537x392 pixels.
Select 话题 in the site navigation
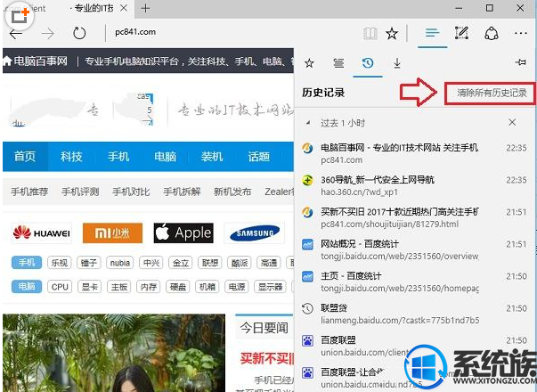click(259, 157)
